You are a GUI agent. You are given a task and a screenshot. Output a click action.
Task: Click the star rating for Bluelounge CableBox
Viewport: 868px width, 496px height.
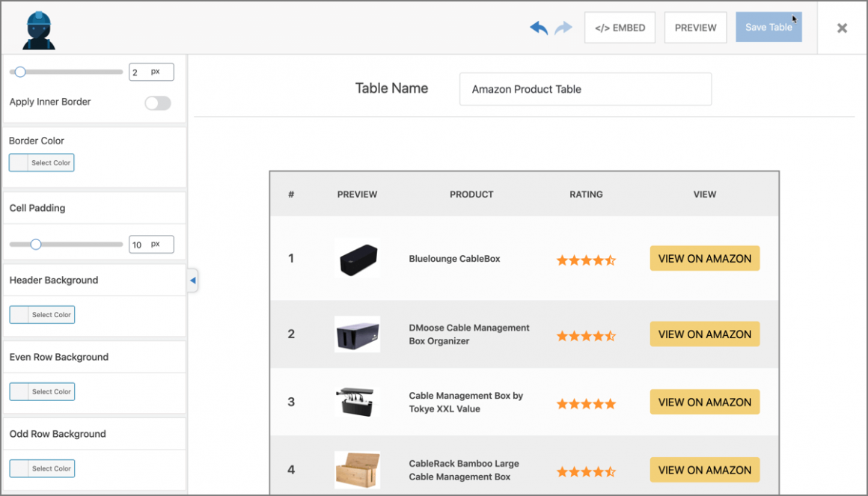click(x=586, y=260)
